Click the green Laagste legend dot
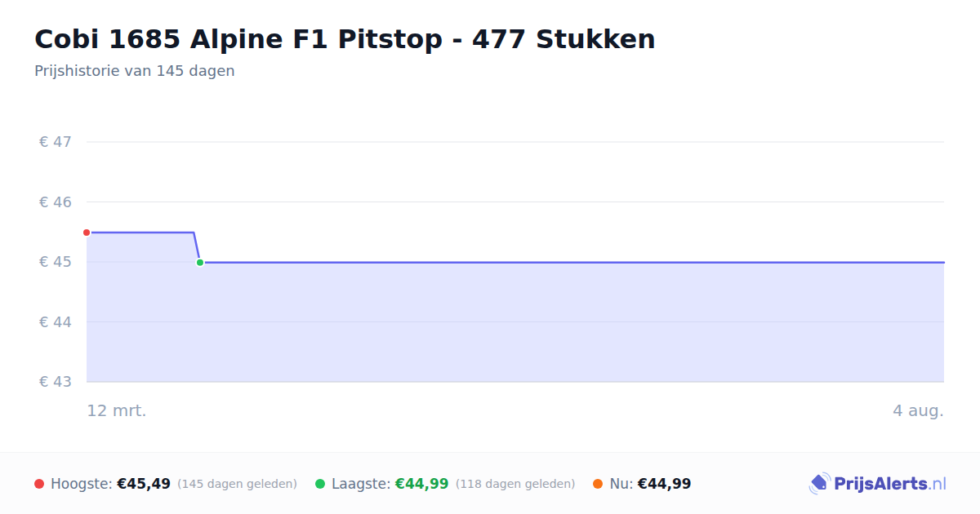Image resolution: width=980 pixels, height=514 pixels. pyautogui.click(x=320, y=484)
